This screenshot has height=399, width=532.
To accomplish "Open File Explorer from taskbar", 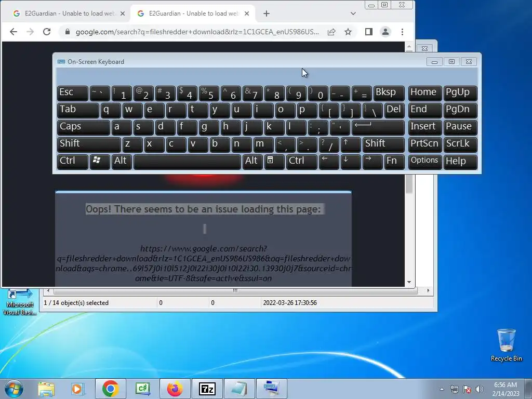I will (x=46, y=389).
